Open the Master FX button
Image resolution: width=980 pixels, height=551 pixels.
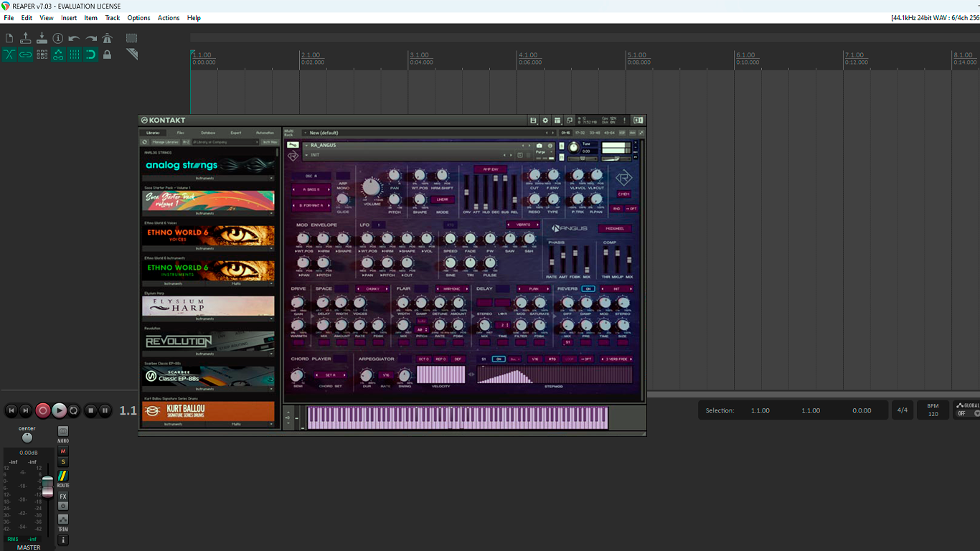tap(63, 496)
